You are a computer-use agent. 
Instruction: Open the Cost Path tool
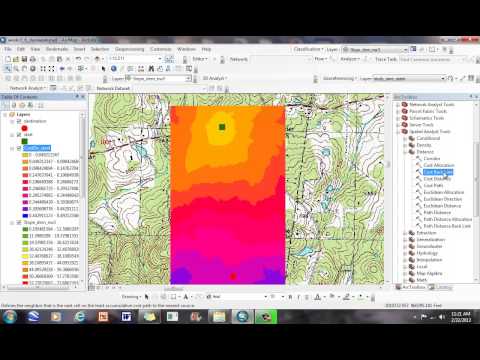pos(433,185)
